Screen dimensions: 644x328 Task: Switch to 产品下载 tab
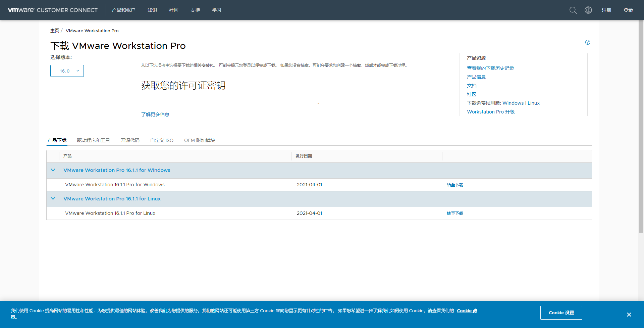(57, 140)
